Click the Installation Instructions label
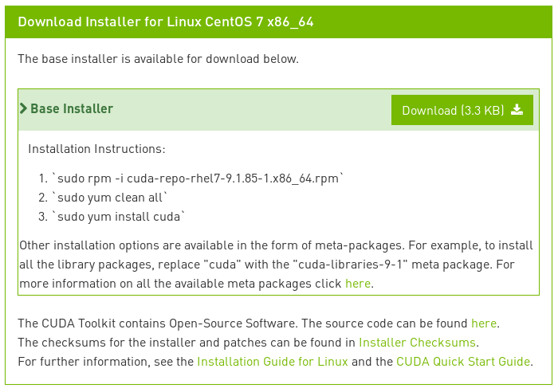 coord(96,149)
